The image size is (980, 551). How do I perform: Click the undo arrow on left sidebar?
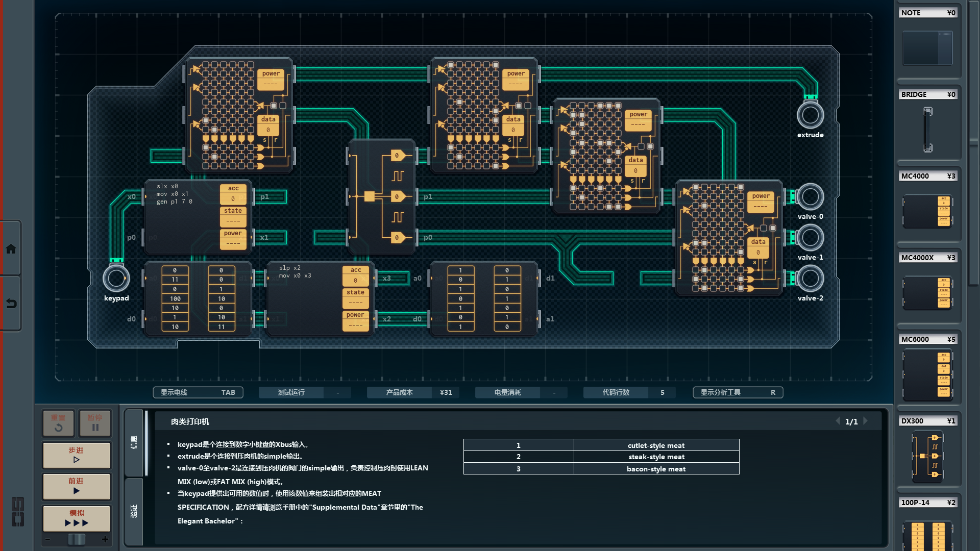tap(11, 304)
